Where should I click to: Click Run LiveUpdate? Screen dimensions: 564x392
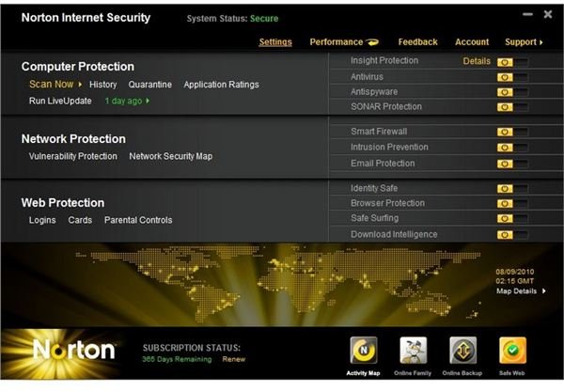[60, 102]
